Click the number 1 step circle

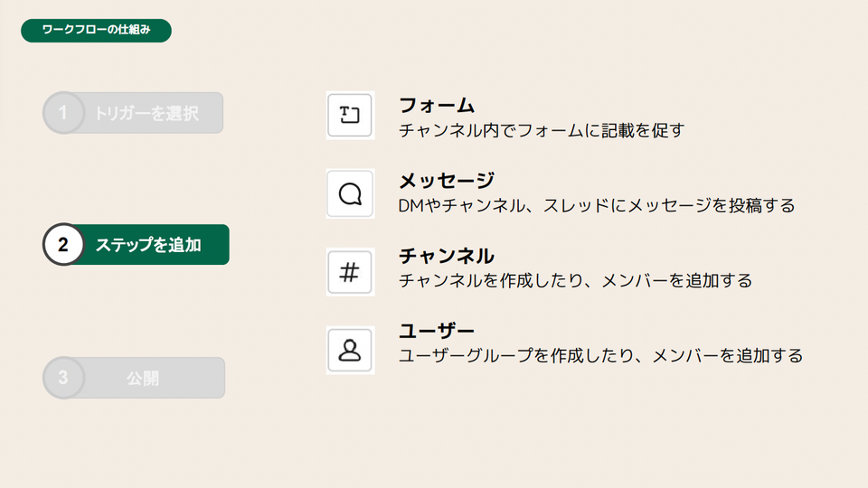63,113
